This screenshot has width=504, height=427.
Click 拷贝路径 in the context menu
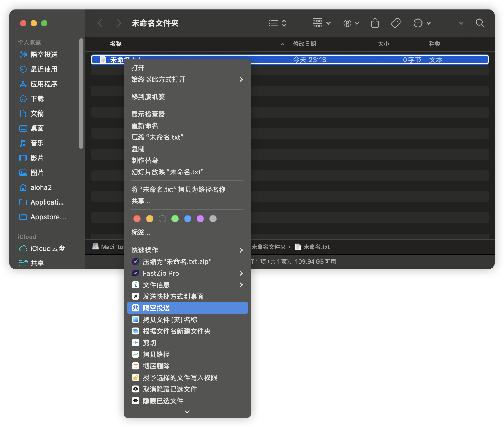(156, 355)
